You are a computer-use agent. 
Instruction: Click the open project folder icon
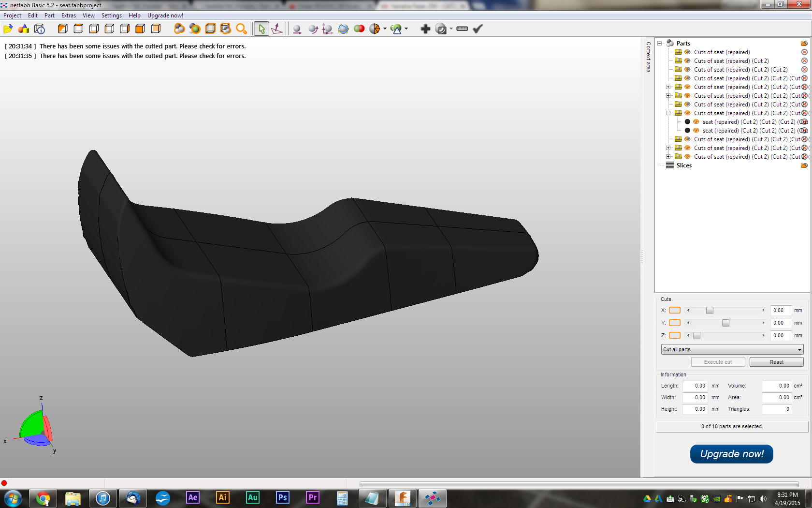tap(8, 29)
